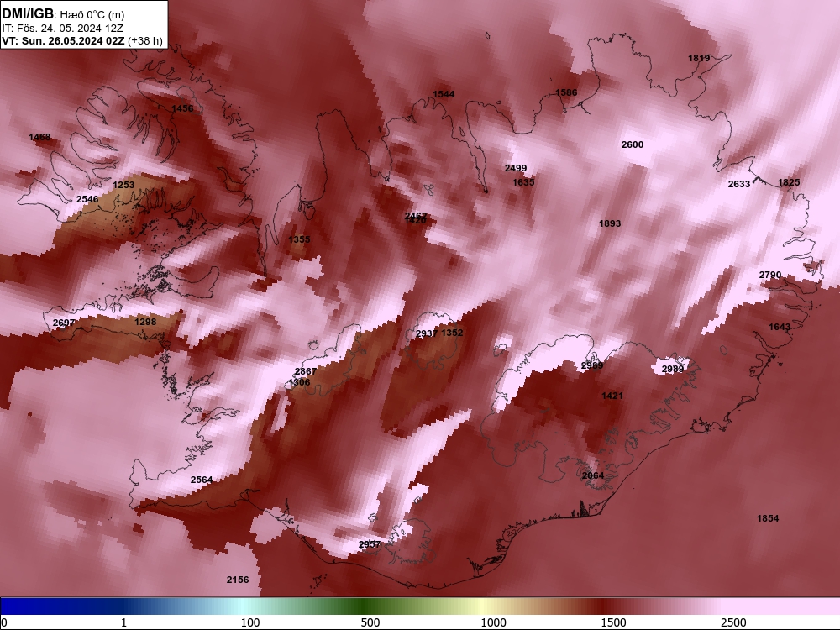Pick the 1893 map value
The image size is (840, 630).
pos(610,224)
